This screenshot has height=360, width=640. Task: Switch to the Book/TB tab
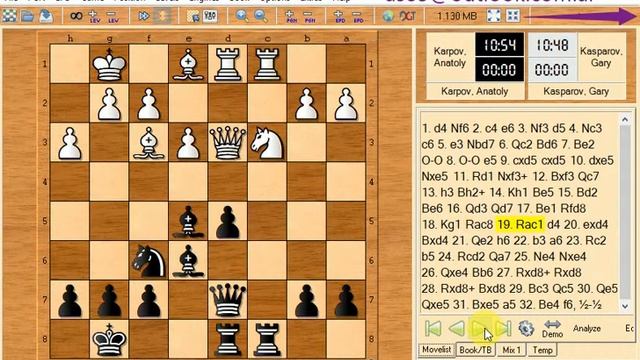click(x=475, y=350)
